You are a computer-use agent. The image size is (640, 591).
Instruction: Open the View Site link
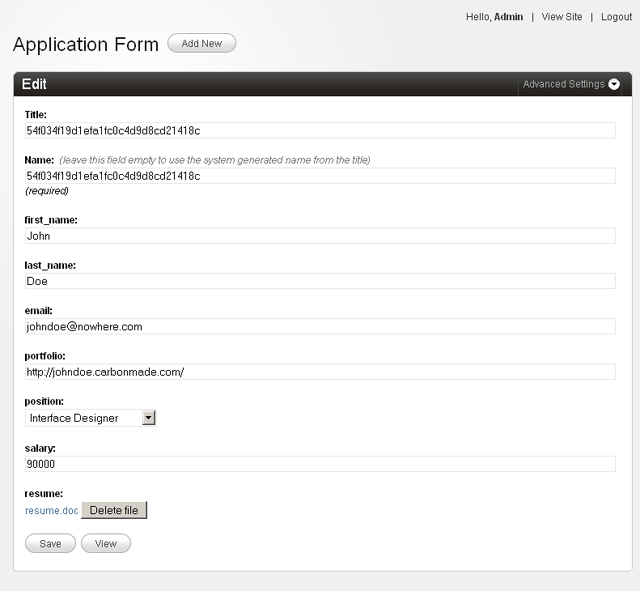pyautogui.click(x=561, y=17)
